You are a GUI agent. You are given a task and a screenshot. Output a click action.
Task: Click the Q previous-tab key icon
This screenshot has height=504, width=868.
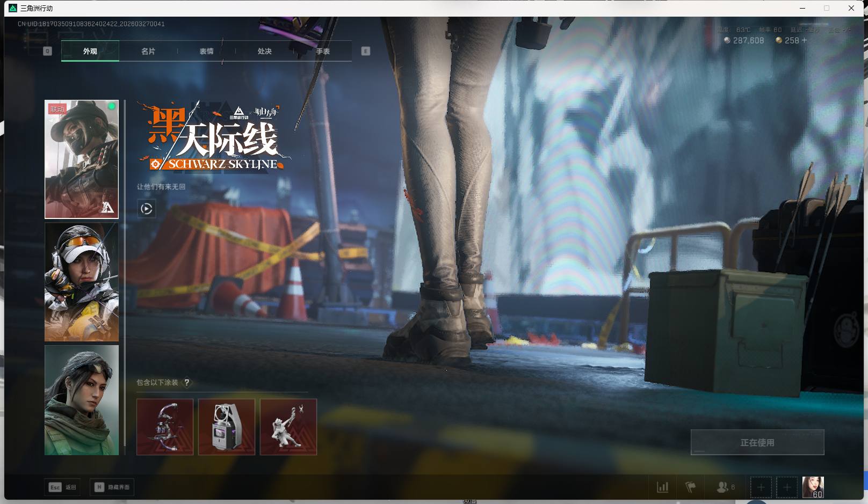click(47, 51)
